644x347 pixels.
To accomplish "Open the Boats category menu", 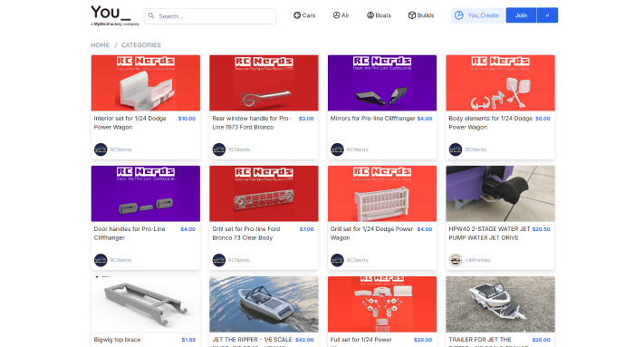I will (379, 15).
